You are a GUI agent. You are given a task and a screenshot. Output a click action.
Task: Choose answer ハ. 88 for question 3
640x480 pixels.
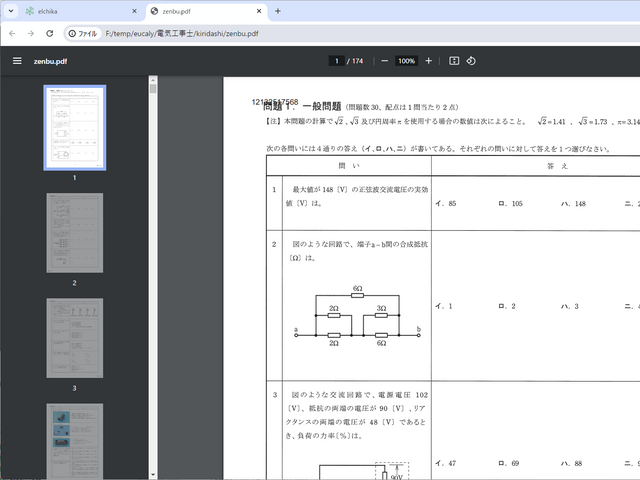(572, 463)
